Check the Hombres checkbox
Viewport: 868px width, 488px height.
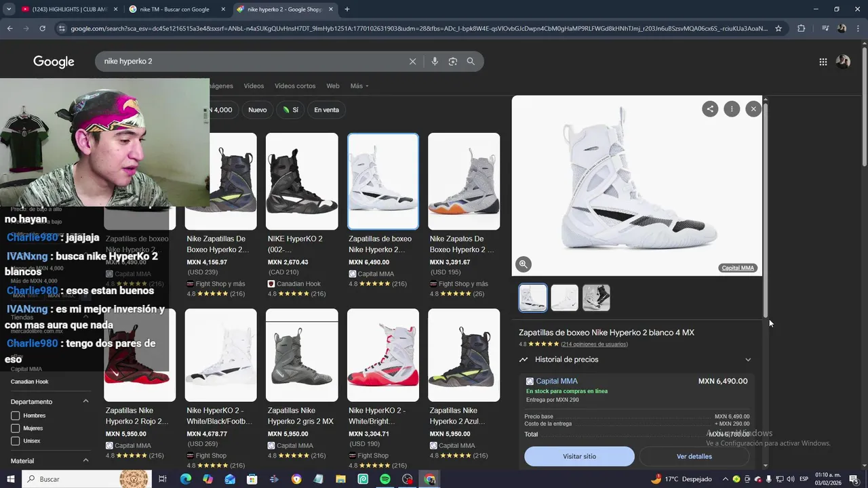pyautogui.click(x=15, y=415)
